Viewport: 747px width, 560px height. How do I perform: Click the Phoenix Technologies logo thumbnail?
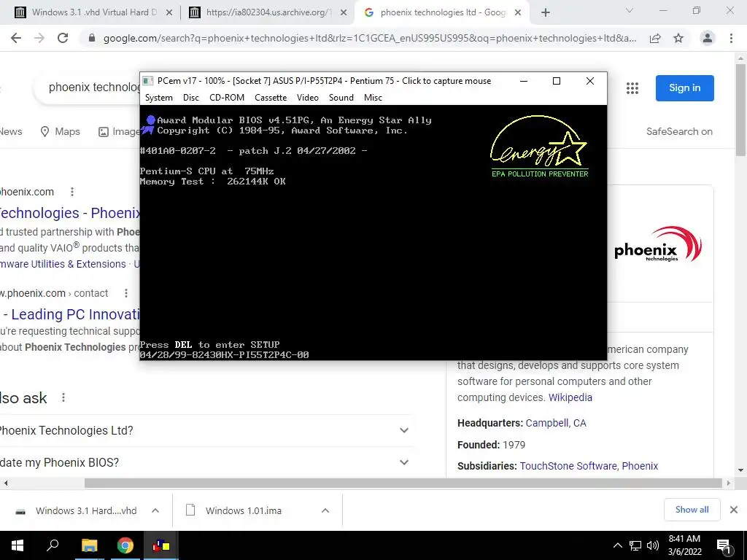(657, 245)
